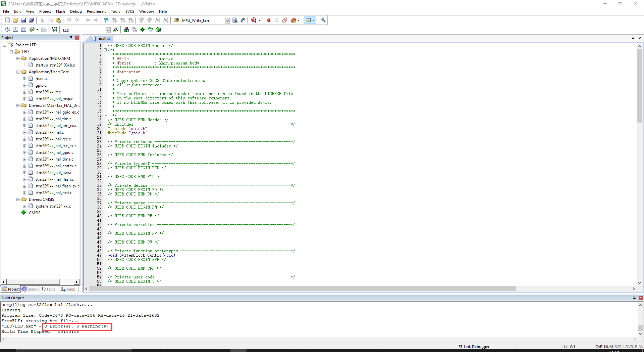
Task: Open Manage Project Items icon
Action: pos(126,30)
